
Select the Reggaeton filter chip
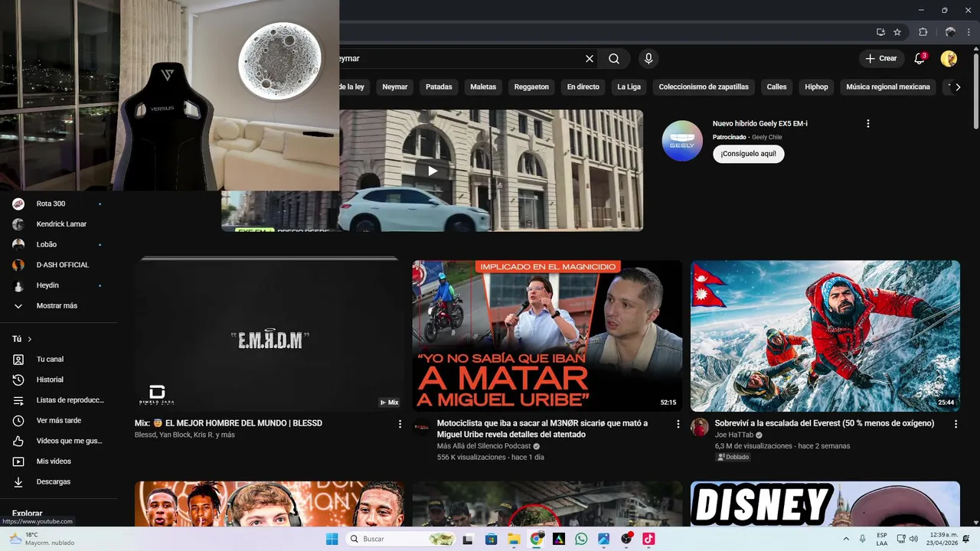[531, 86]
